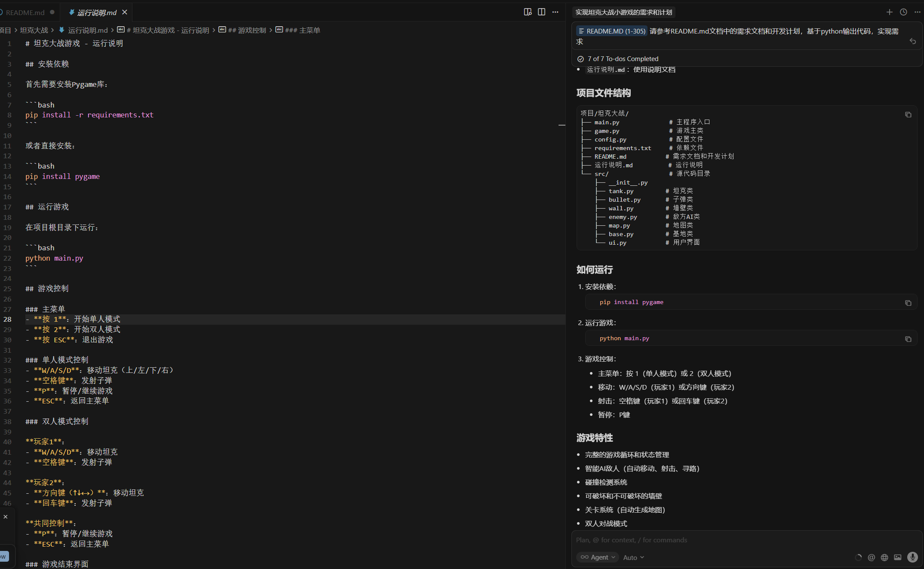This screenshot has width=924, height=569.
Task: Click the 坦克大战 folder breadcrumb
Action: pyautogui.click(x=34, y=30)
